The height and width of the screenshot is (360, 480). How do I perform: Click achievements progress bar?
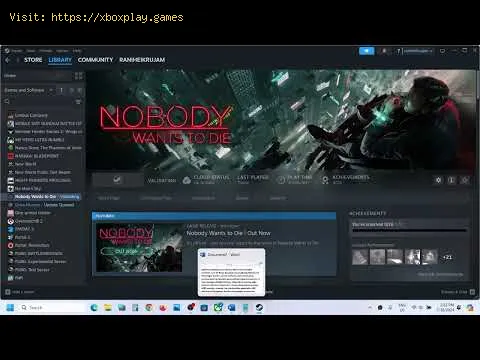click(409, 230)
